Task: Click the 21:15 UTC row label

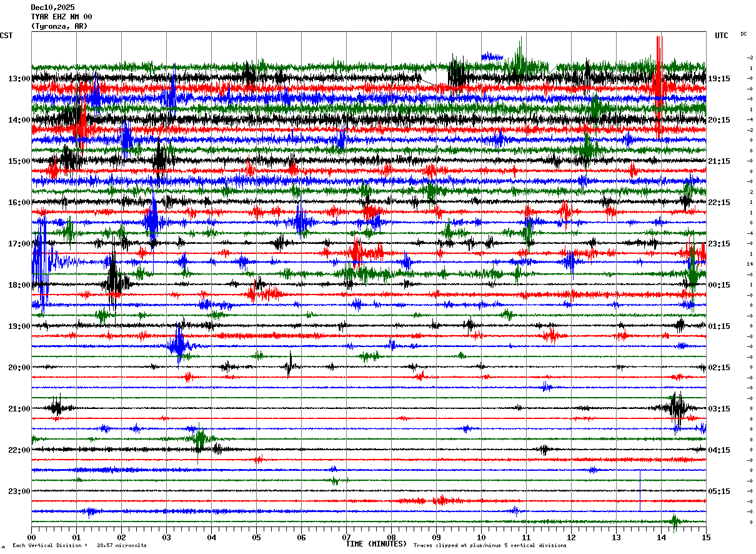Action: click(x=719, y=161)
